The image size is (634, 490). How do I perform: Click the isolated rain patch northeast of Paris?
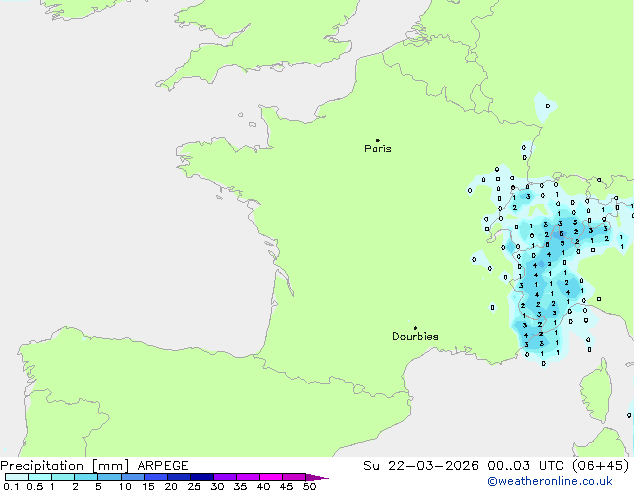543,104
